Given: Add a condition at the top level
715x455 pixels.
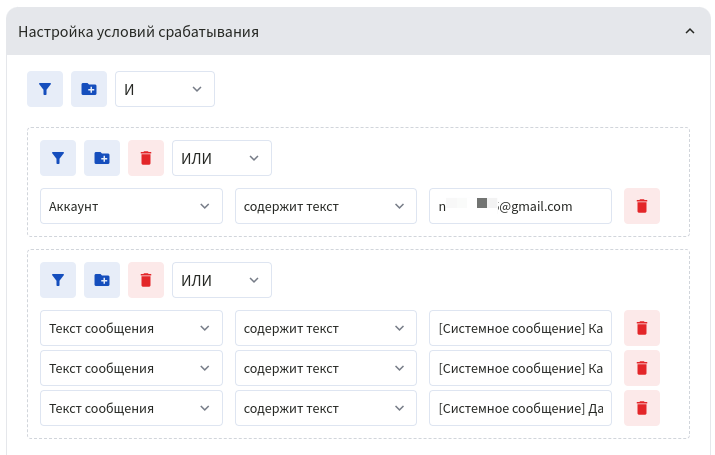Looking at the screenshot, I should coord(45,89).
